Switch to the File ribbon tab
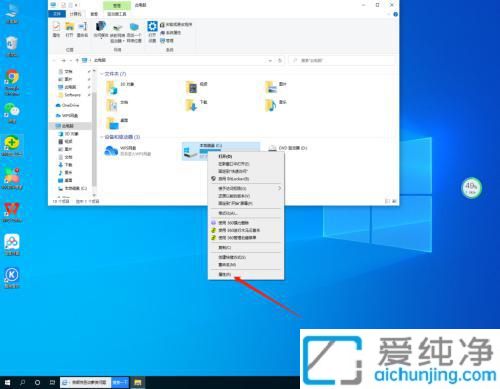This screenshot has width=500, height=389. click(x=57, y=14)
